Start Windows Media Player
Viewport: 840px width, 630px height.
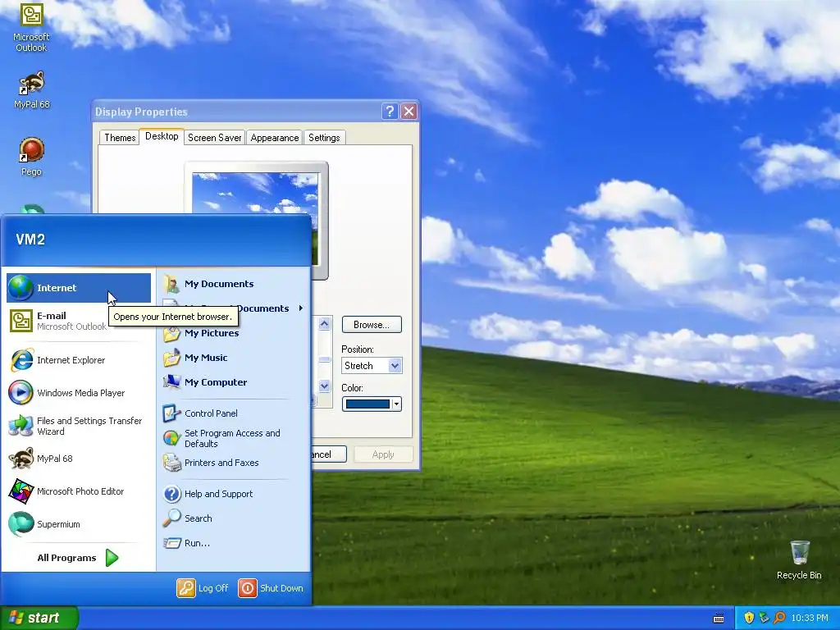click(x=79, y=393)
